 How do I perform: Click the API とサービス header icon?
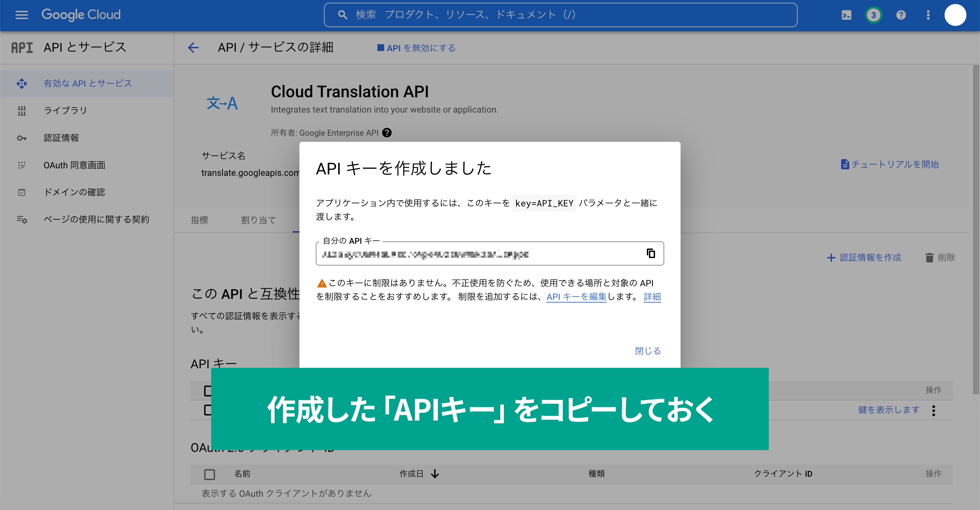pyautogui.click(x=22, y=48)
